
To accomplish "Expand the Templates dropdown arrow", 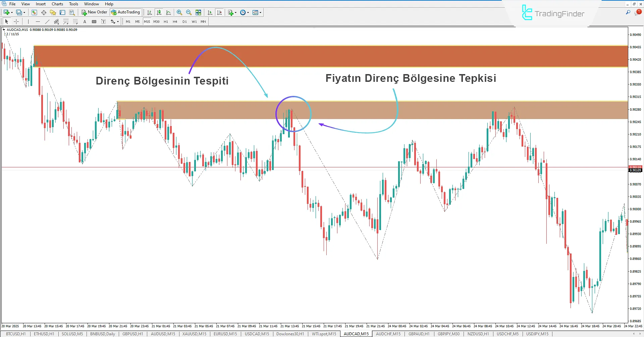I will pos(260,12).
